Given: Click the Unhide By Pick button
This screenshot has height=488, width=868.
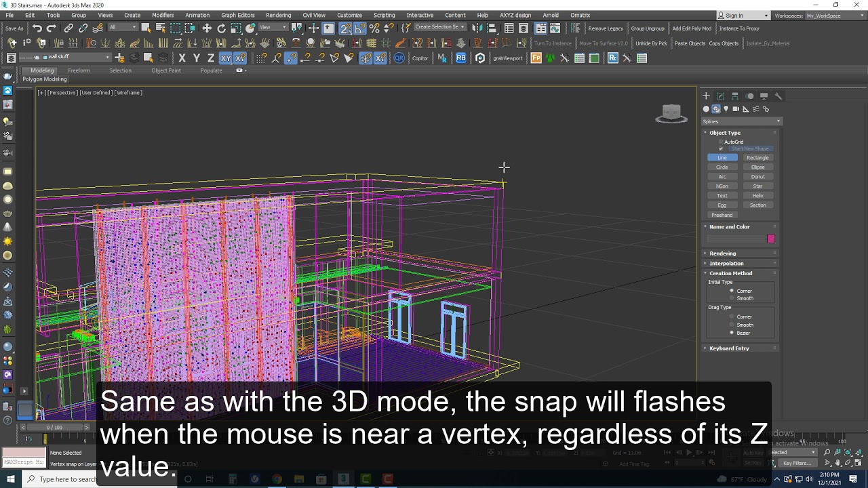Looking at the screenshot, I should click(652, 43).
